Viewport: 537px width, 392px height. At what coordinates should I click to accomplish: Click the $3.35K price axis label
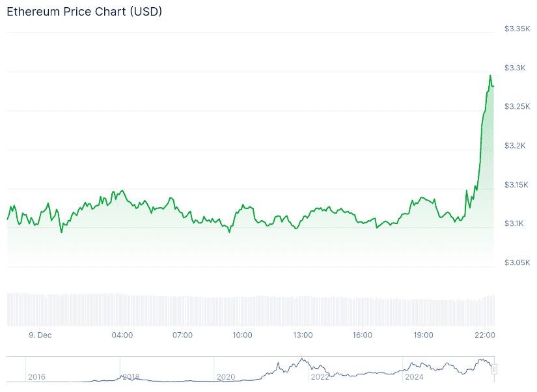519,29
